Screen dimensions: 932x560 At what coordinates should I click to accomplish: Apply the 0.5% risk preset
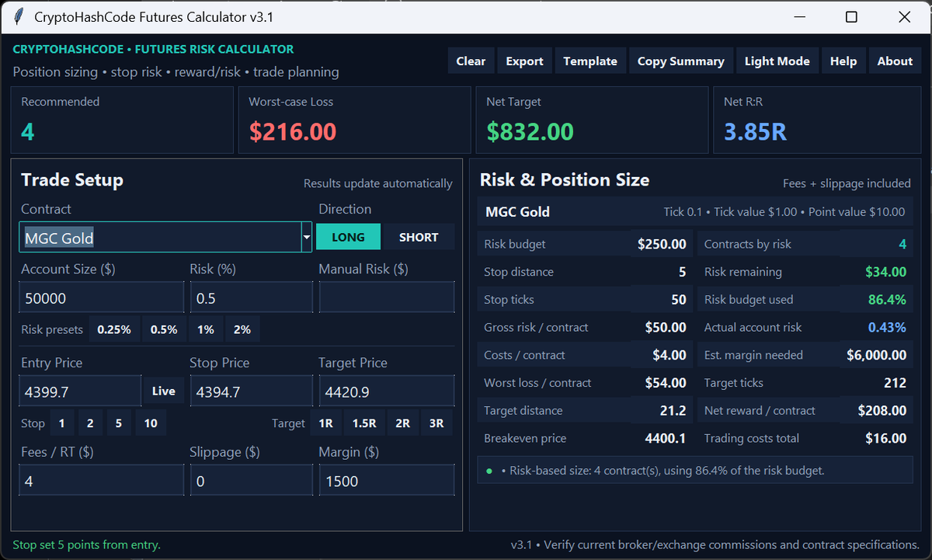point(164,329)
